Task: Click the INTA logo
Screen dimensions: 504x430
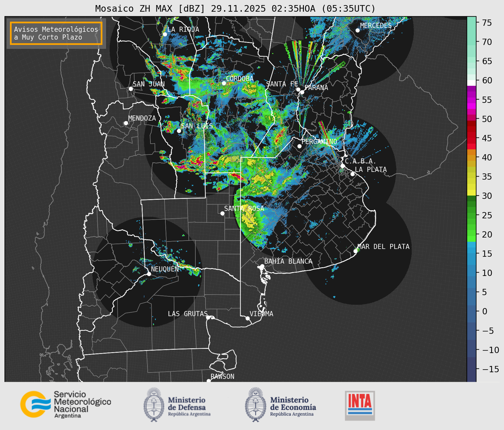Action: pos(360,405)
